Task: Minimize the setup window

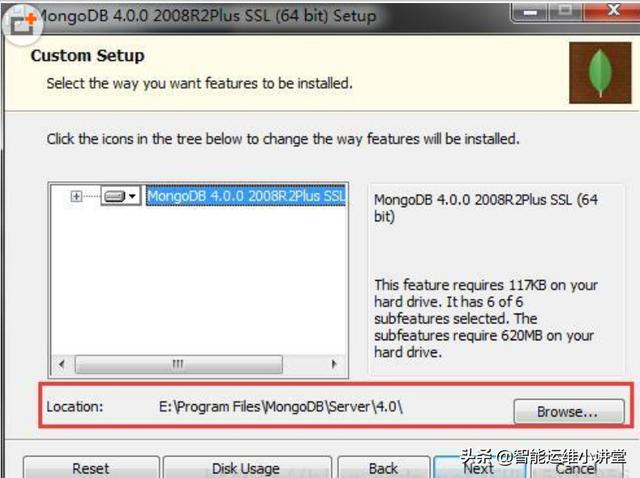Action: [530, 12]
